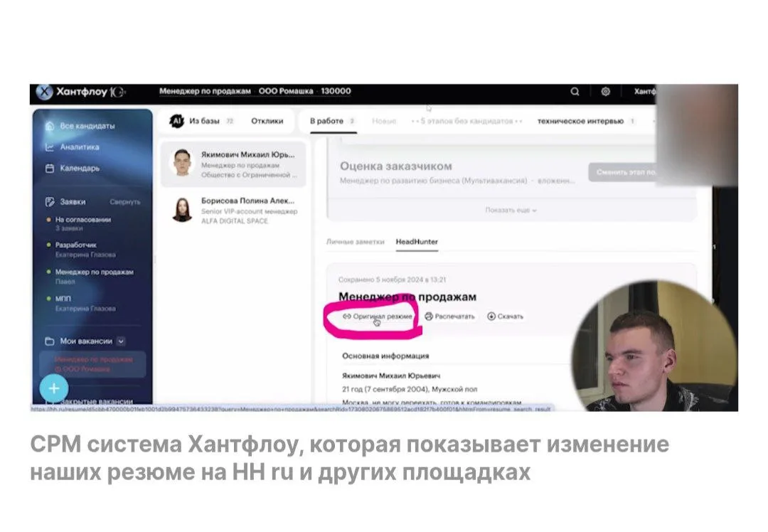The width and height of the screenshot is (768, 532).
Task: Expand Показать еще section
Action: point(511,210)
